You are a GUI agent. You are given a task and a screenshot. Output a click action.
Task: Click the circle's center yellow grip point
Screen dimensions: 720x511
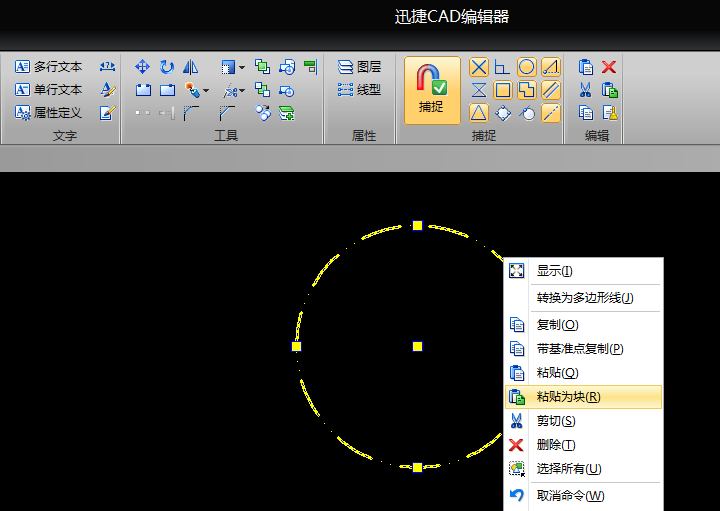[417, 346]
